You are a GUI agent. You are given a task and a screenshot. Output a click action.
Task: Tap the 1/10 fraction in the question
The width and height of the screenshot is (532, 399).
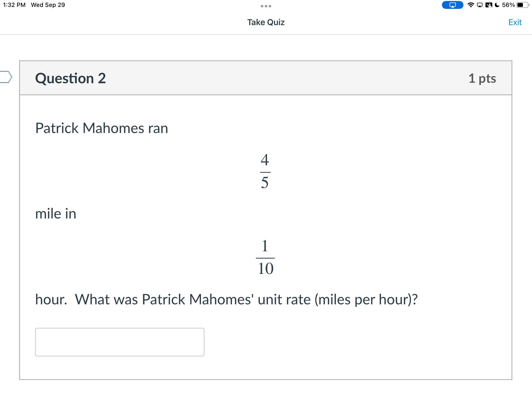(265, 257)
